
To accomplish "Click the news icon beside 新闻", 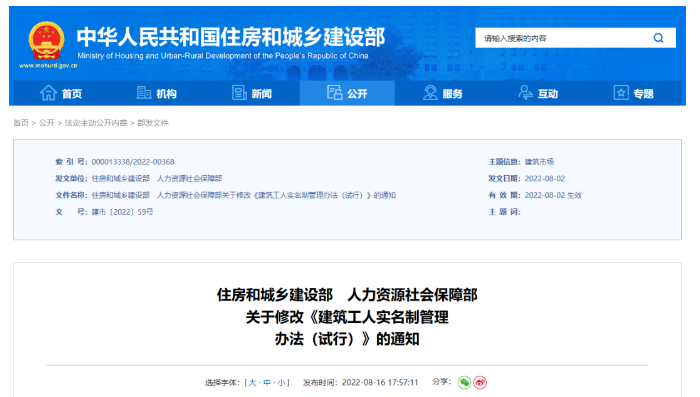I will coord(239,93).
